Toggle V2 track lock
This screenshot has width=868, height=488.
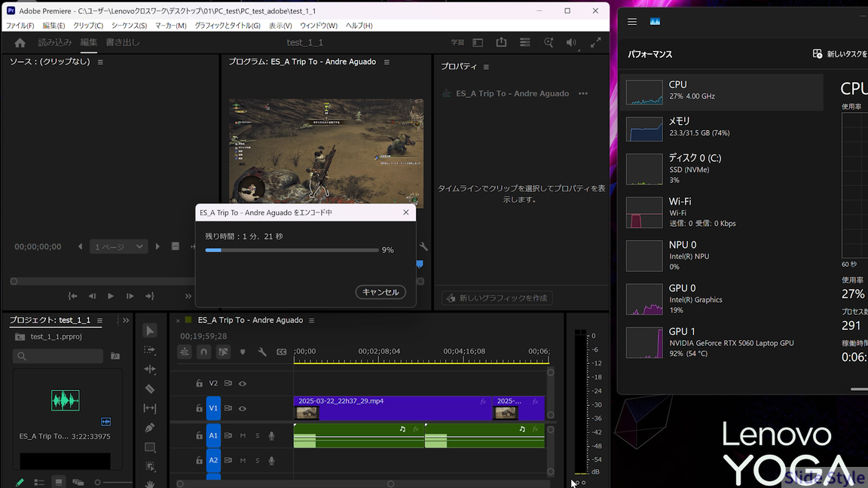199,383
